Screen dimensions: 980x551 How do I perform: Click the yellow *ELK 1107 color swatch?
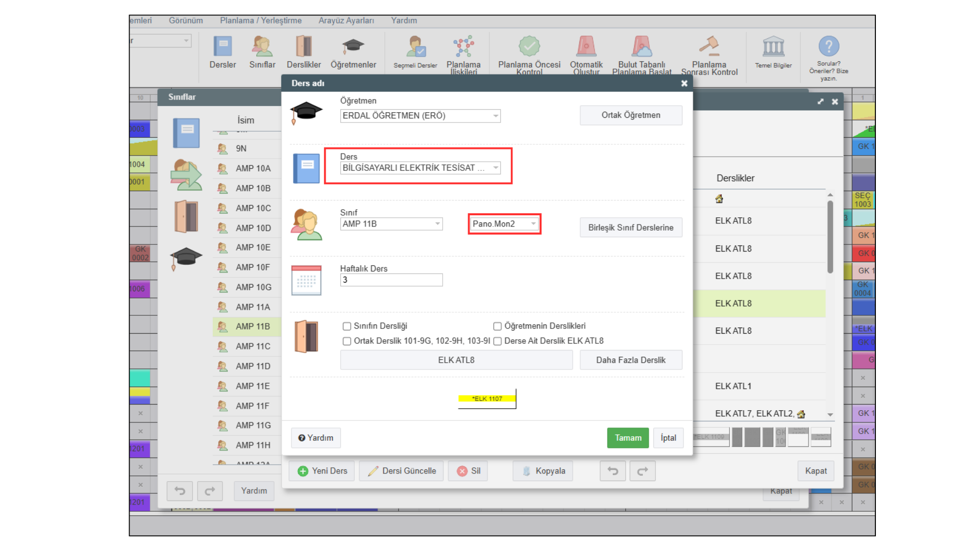coord(486,399)
